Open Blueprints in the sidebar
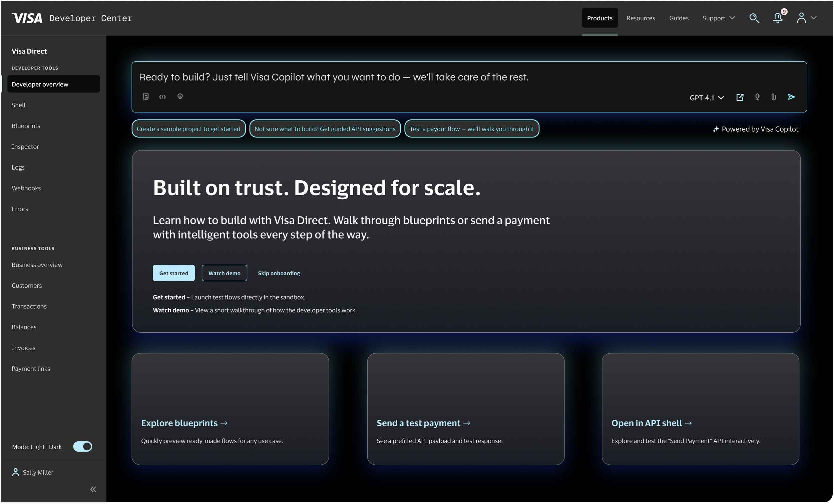Viewport: 834px width, 504px height. pyautogui.click(x=26, y=126)
